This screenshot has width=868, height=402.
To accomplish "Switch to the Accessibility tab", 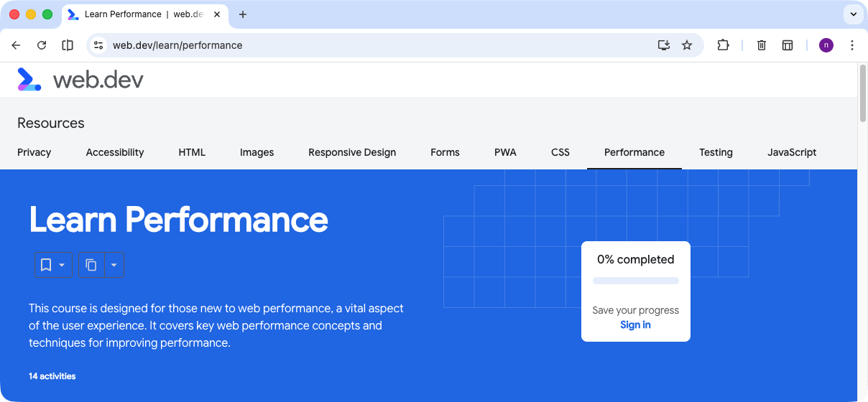I will point(115,152).
